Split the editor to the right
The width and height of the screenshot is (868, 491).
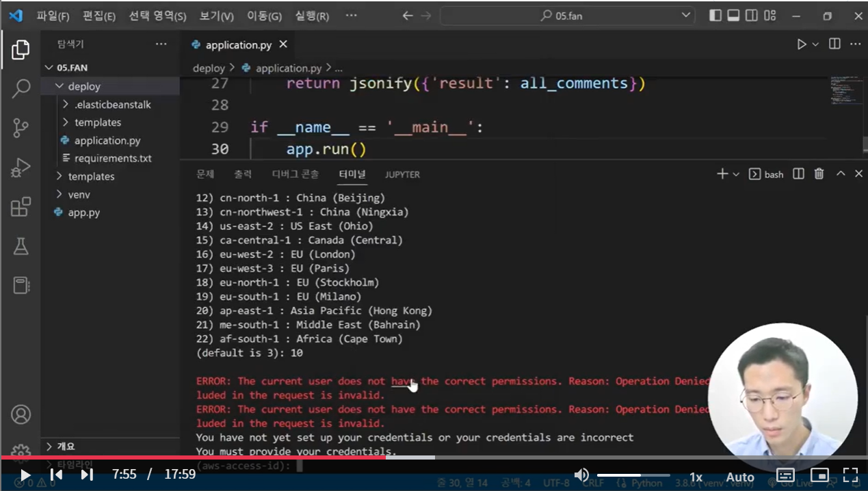(x=834, y=44)
